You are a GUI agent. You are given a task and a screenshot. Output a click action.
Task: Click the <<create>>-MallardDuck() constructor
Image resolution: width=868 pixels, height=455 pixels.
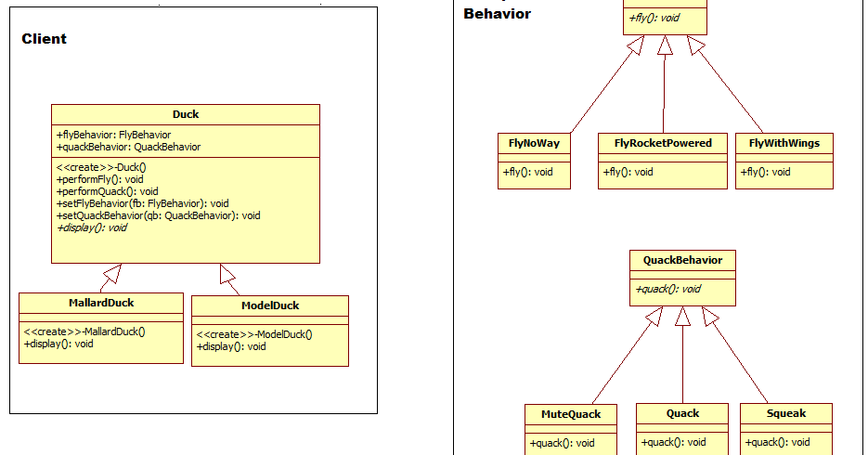(x=84, y=331)
